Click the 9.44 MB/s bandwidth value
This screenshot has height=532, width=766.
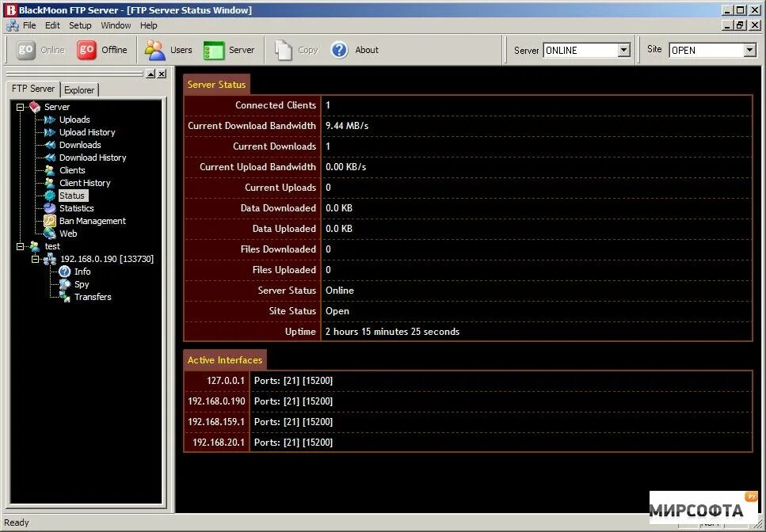click(347, 126)
